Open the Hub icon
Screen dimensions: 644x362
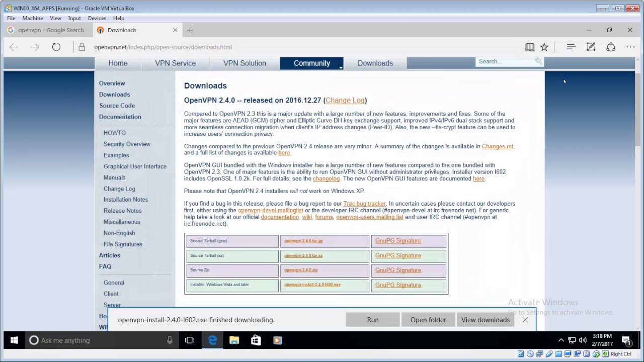[571, 47]
